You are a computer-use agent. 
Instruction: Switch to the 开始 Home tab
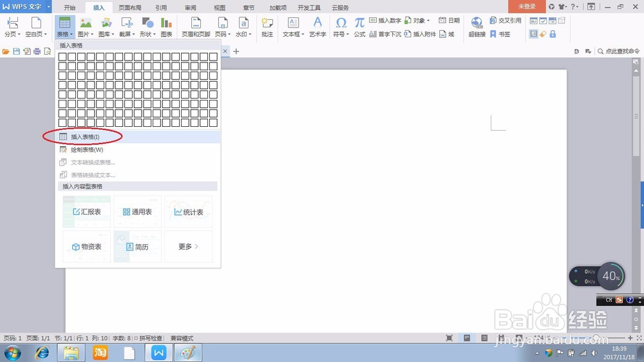[x=70, y=7]
